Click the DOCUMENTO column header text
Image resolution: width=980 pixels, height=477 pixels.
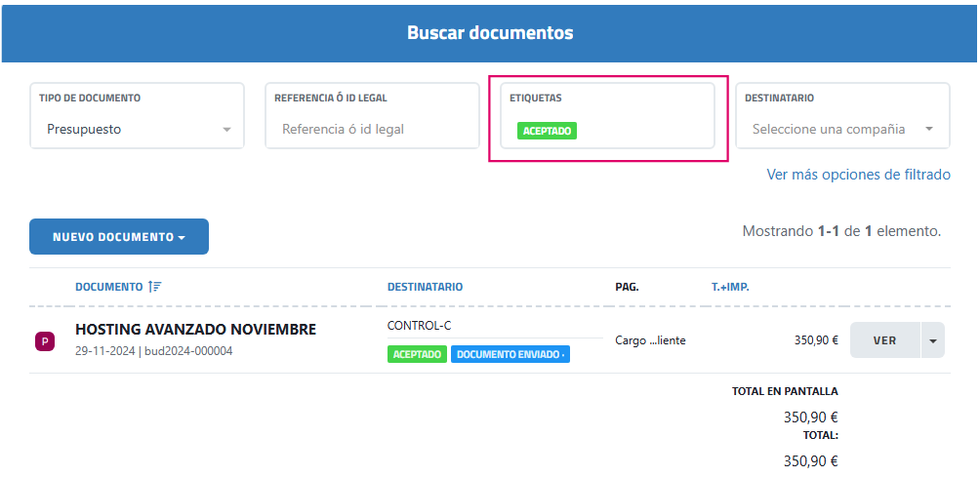click(x=108, y=287)
